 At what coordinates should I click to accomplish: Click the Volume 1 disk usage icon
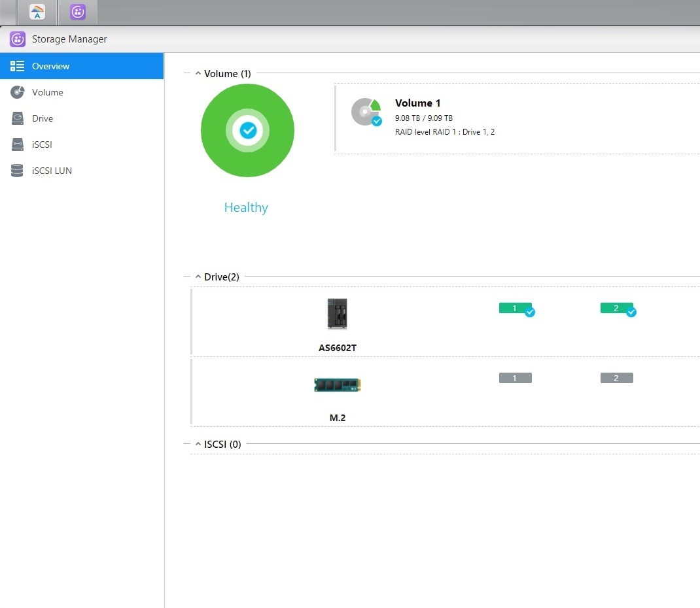366,112
